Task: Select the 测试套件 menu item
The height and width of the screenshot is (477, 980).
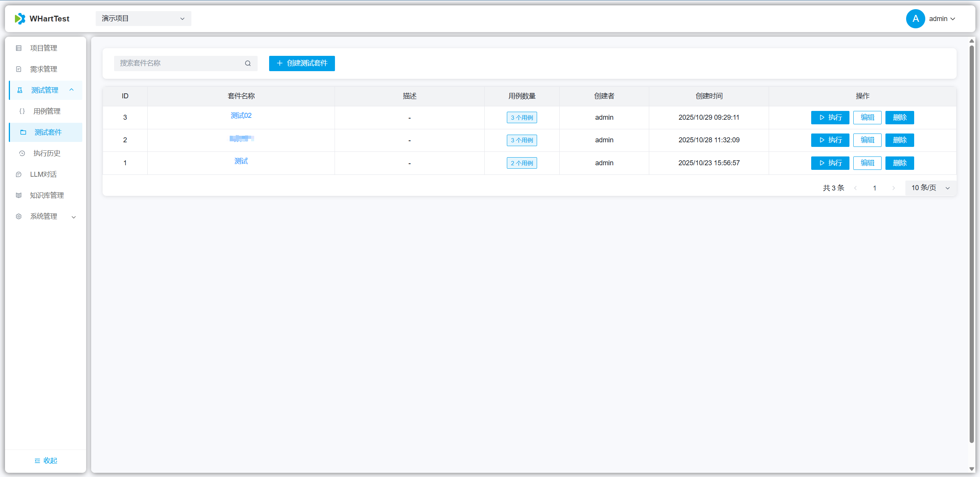Action: 48,132
